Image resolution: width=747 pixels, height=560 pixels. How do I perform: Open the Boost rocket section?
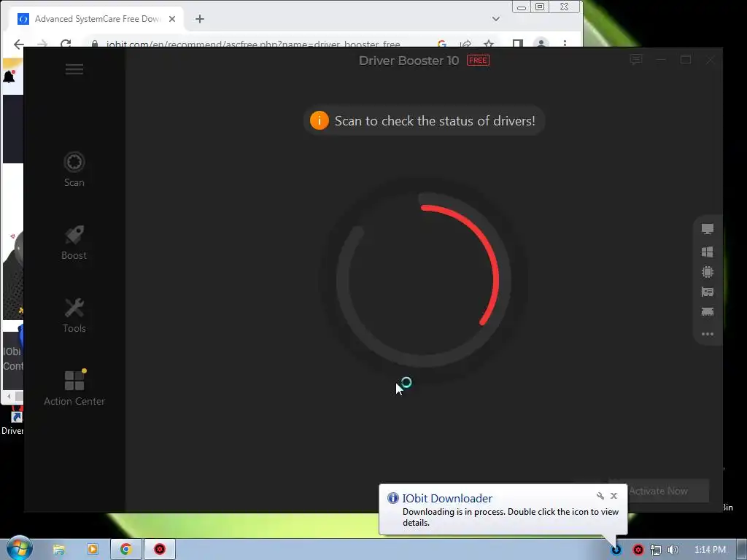click(x=74, y=242)
